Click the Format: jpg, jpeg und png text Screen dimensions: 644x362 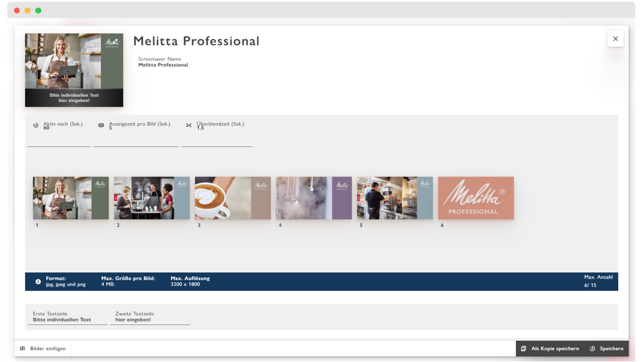(66, 281)
